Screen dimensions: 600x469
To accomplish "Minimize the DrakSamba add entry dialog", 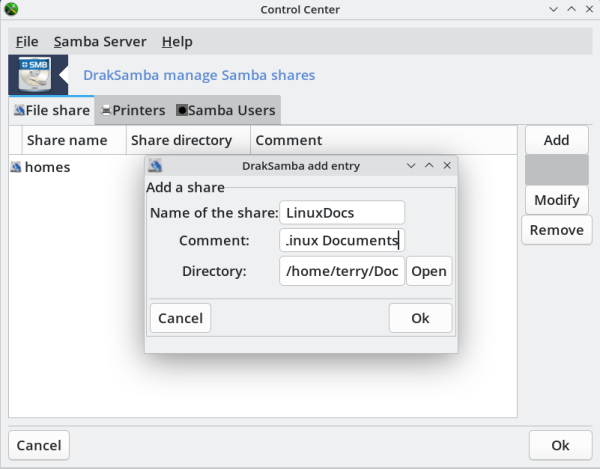I will (411, 166).
